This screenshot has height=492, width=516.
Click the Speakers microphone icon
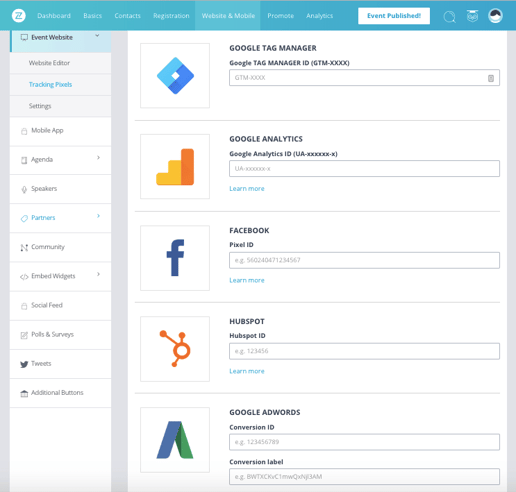pos(24,189)
